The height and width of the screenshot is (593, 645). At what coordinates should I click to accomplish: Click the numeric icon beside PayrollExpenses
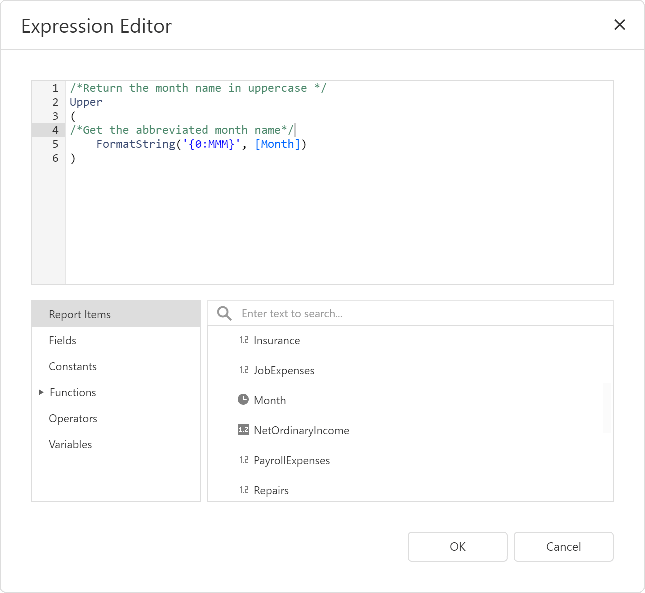tap(243, 460)
